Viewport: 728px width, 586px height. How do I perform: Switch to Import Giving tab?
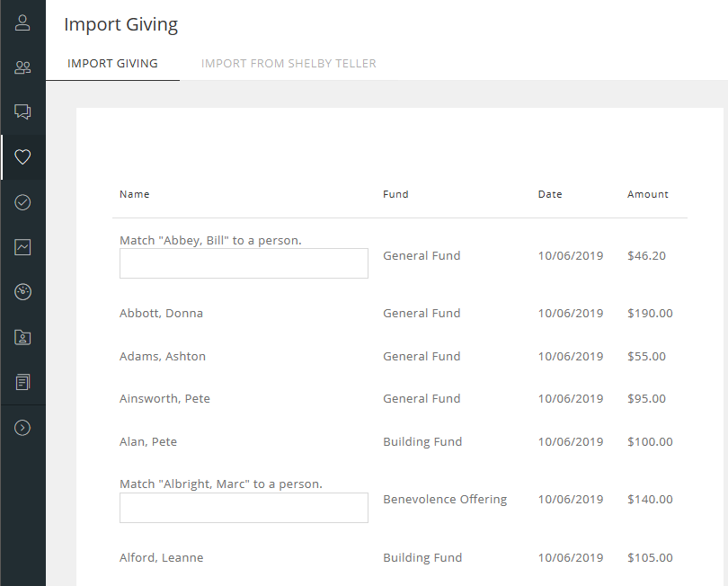[112, 64]
